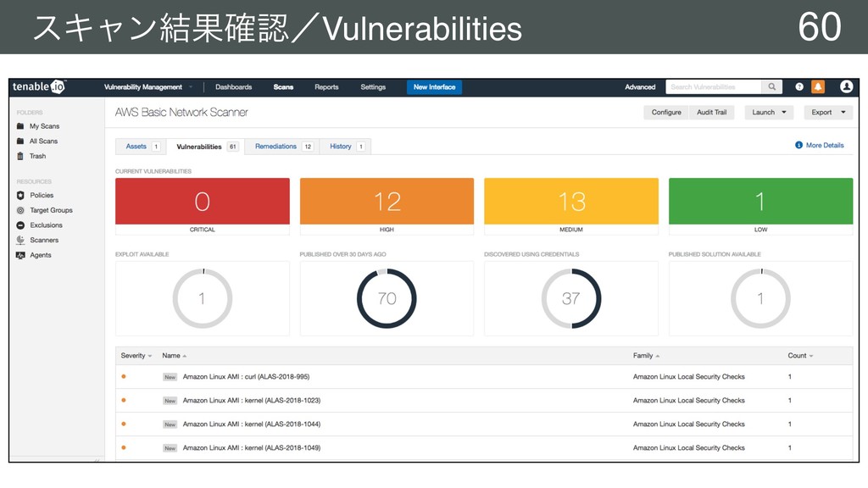Click the Search Vulnerabilities field
This screenshot has width=868, height=488.
point(714,87)
